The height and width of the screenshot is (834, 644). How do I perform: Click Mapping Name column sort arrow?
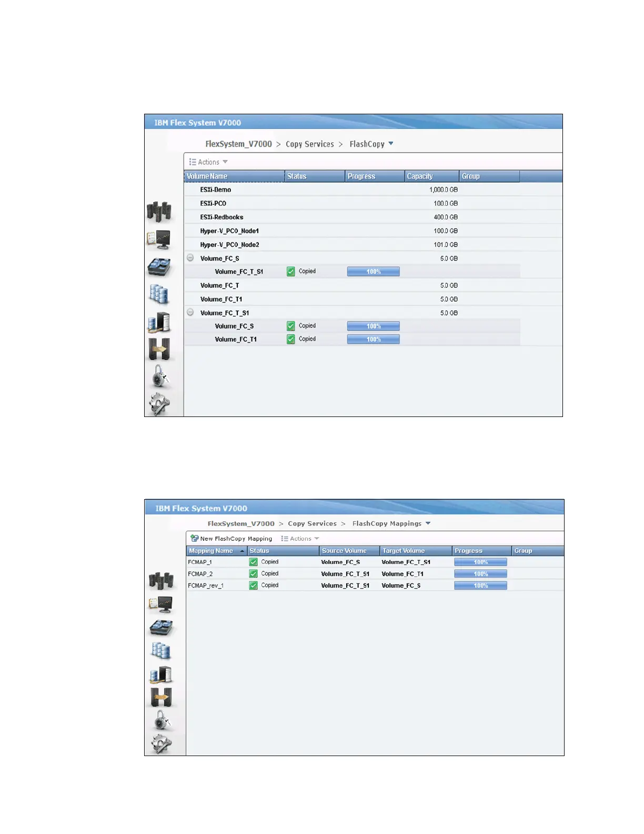coord(243,551)
